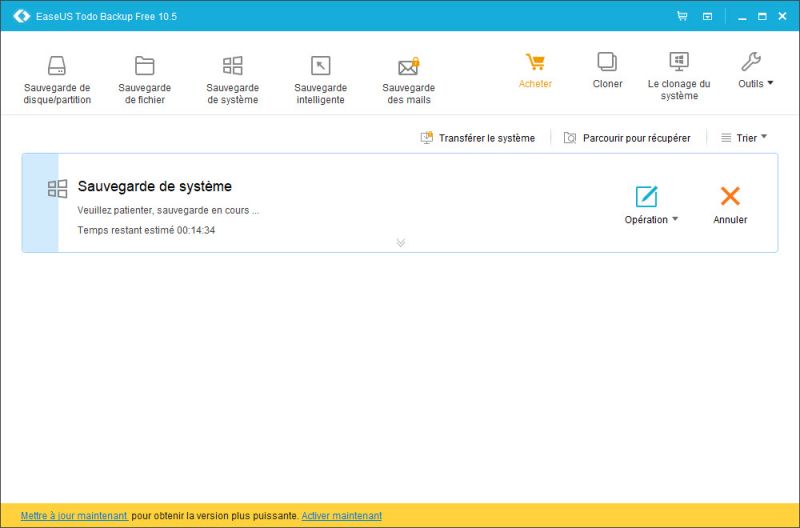
Task: Select Sauvegarde des mails
Action: tap(408, 80)
